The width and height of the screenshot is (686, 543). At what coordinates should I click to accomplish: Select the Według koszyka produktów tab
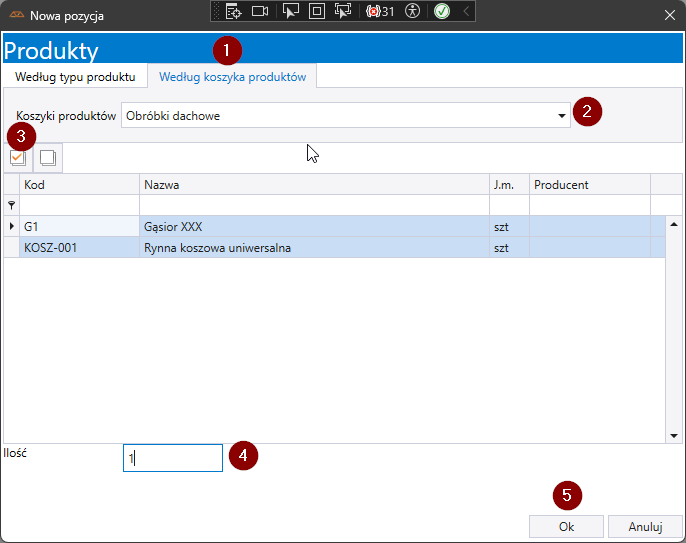click(x=233, y=77)
